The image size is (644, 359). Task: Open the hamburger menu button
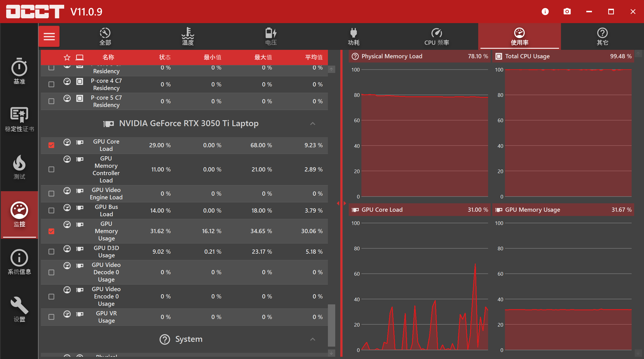pos(49,36)
